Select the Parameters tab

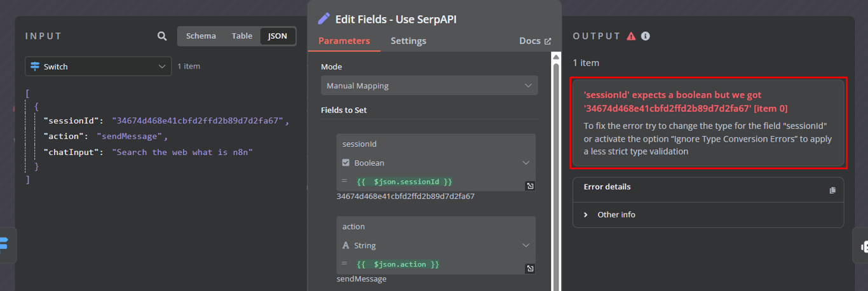(344, 41)
